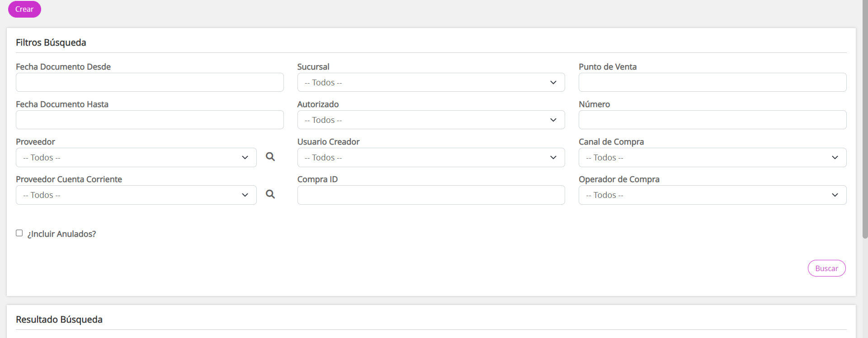This screenshot has height=338, width=868.
Task: Click the search icon beside Proveedor dropdown
Action: pos(270,157)
